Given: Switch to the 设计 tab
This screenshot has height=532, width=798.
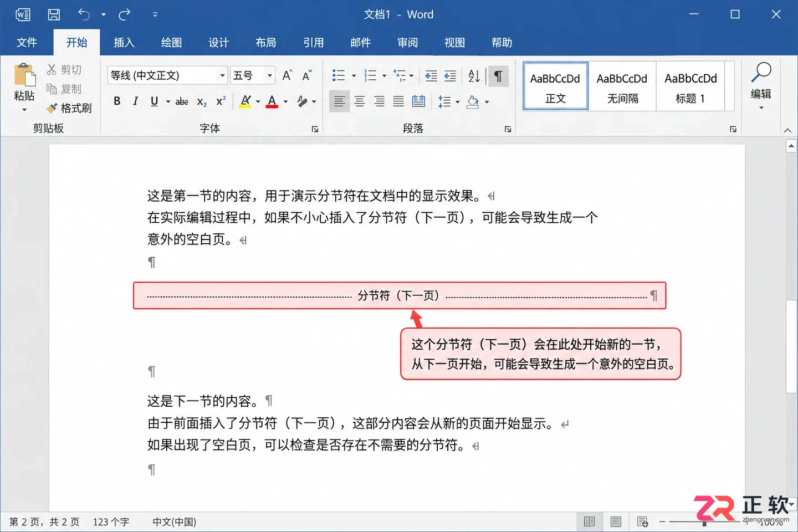Looking at the screenshot, I should pos(218,43).
